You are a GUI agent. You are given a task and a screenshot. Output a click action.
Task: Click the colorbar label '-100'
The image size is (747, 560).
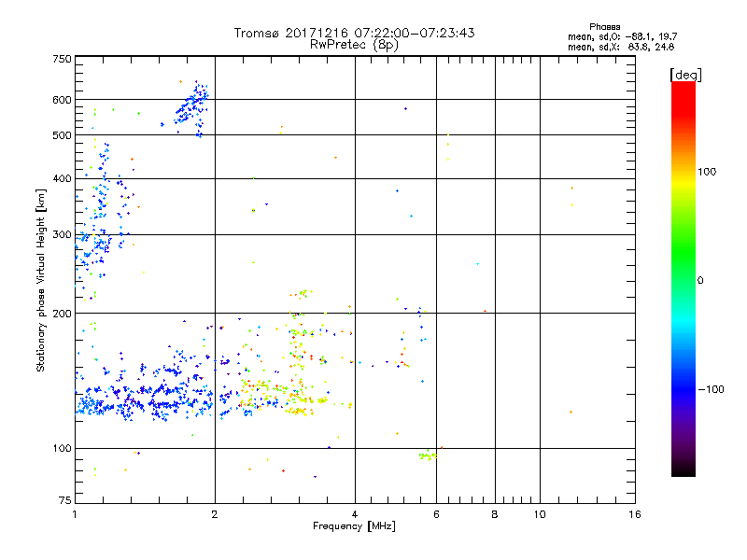pos(711,389)
